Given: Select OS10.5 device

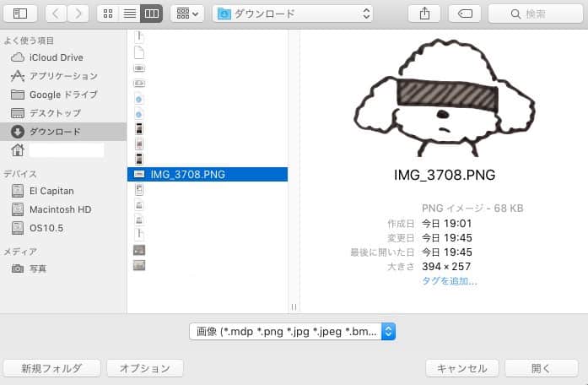Looking at the screenshot, I should [63, 228].
